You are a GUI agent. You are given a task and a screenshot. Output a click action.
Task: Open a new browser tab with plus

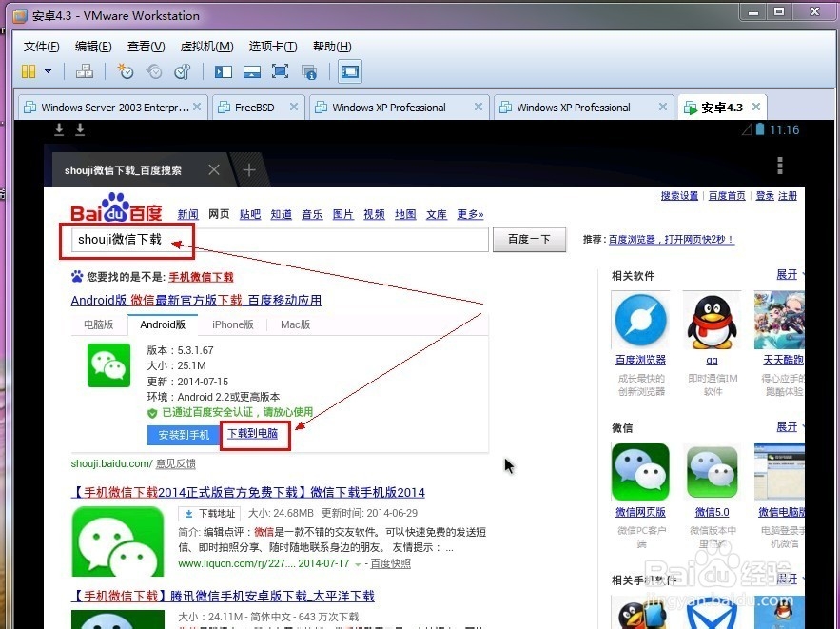click(248, 170)
